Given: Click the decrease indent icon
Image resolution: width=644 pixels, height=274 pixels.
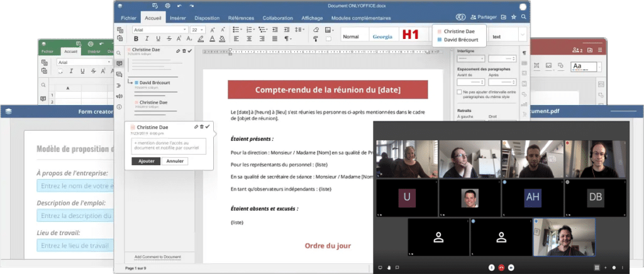Looking at the screenshot, I should click(275, 30).
